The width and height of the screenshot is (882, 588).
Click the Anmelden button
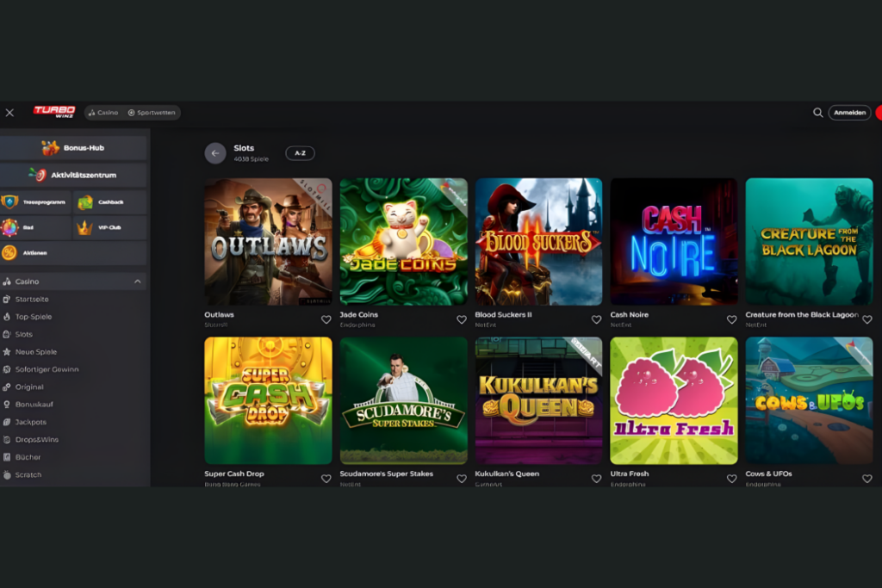coord(849,113)
